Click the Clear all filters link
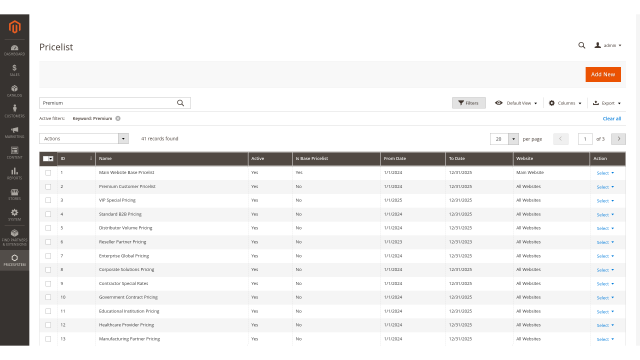This screenshot has width=640, height=360. 611,118
